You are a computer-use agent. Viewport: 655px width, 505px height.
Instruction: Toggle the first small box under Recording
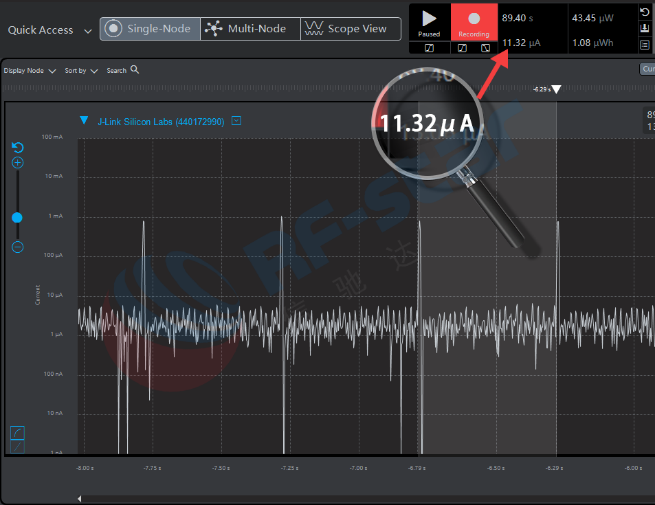tap(461, 47)
